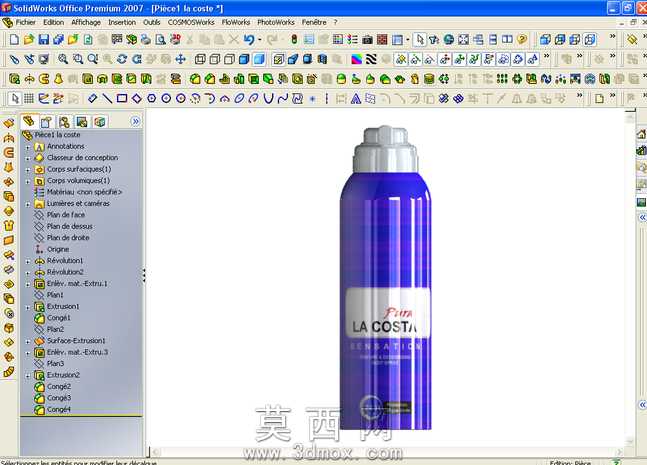Toggle sketch Grid display
Screen dimensions: 647x465
click(29, 98)
